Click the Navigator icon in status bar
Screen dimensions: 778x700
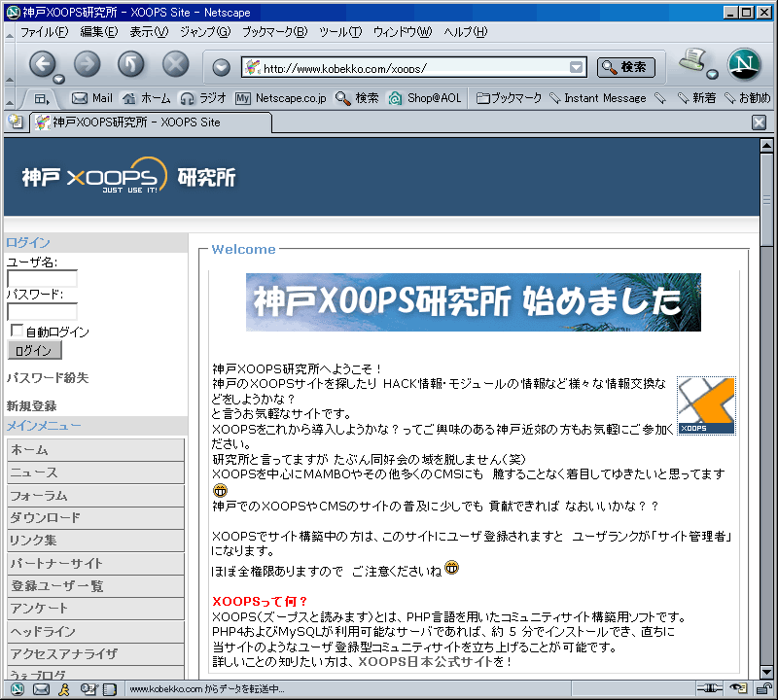[18, 688]
